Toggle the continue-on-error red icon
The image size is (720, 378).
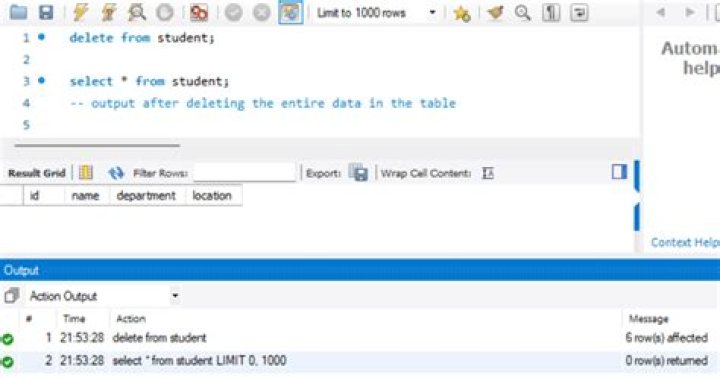point(199,12)
